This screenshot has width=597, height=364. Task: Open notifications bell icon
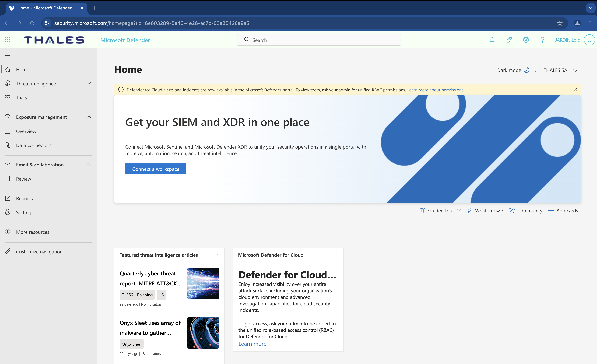click(492, 40)
